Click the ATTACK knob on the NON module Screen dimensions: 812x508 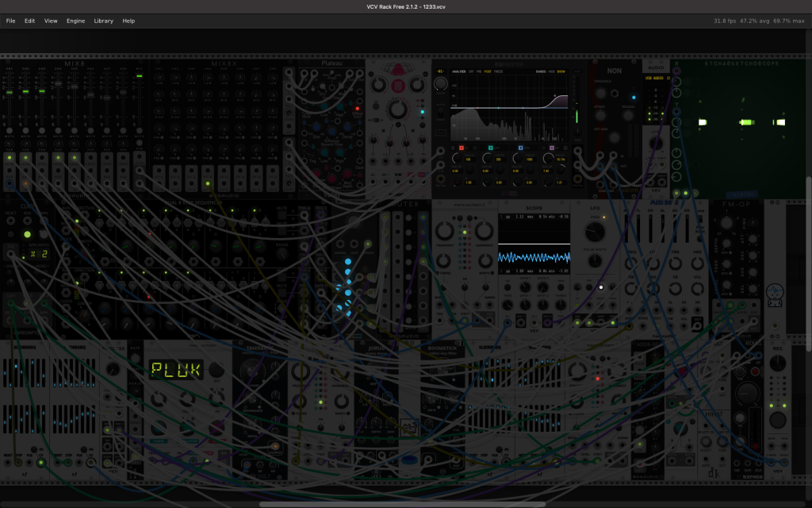click(x=601, y=116)
